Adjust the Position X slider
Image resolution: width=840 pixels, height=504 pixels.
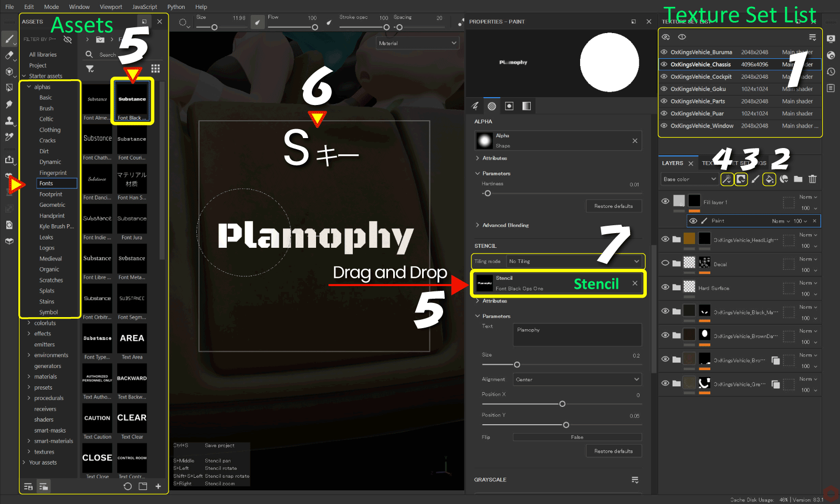click(562, 404)
